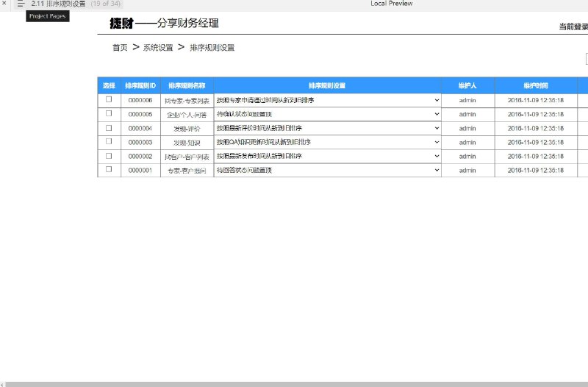Tick checkbox for rule 0000006
Image resolution: width=588 pixels, height=387 pixels.
[x=109, y=99]
